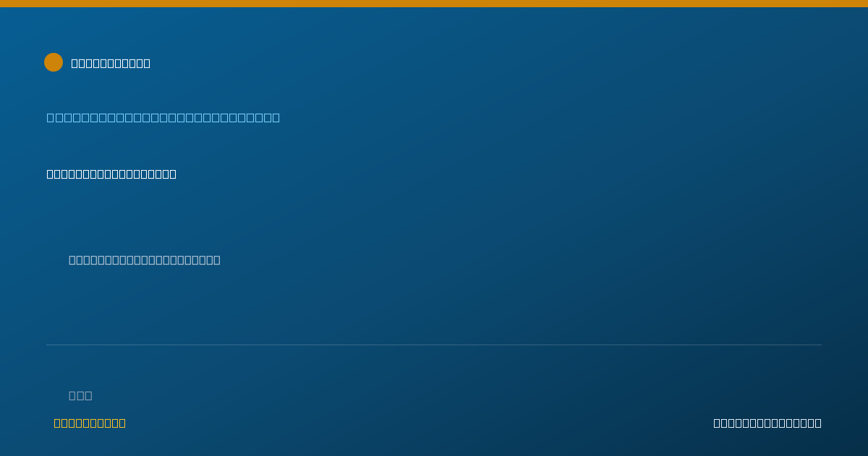Click the light blue headline text line

click(163, 117)
